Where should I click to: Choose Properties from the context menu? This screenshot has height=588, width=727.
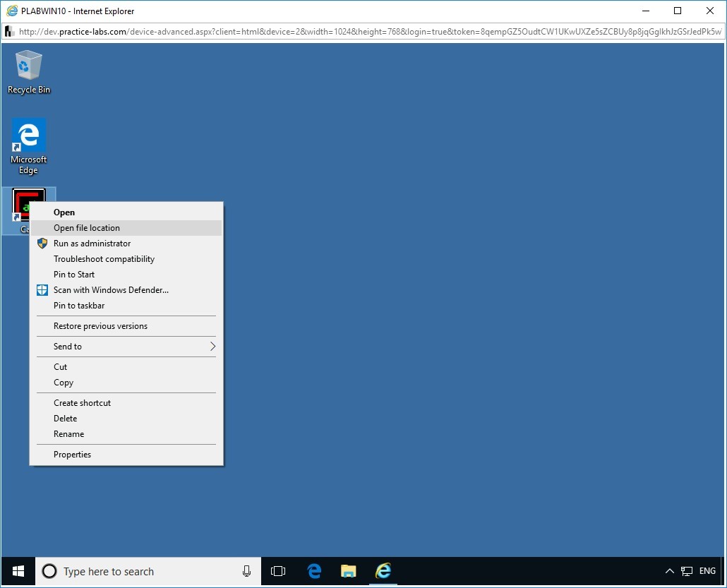(72, 455)
